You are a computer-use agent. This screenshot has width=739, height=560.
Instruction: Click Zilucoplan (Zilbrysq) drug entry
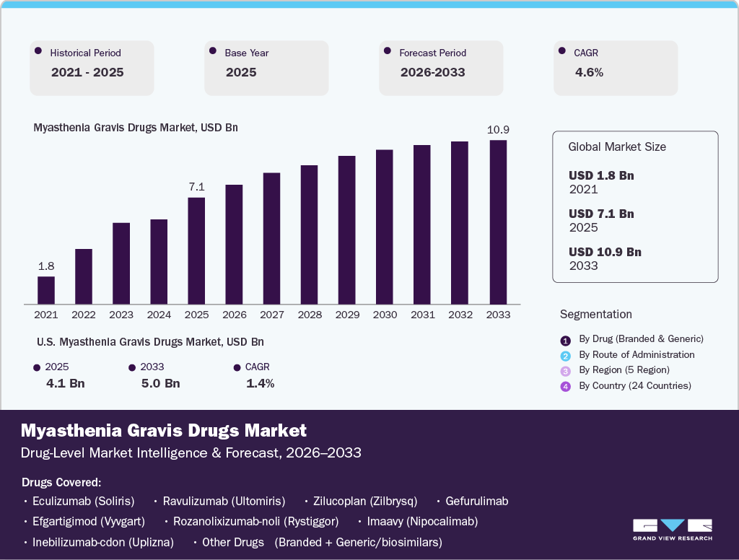365,501
